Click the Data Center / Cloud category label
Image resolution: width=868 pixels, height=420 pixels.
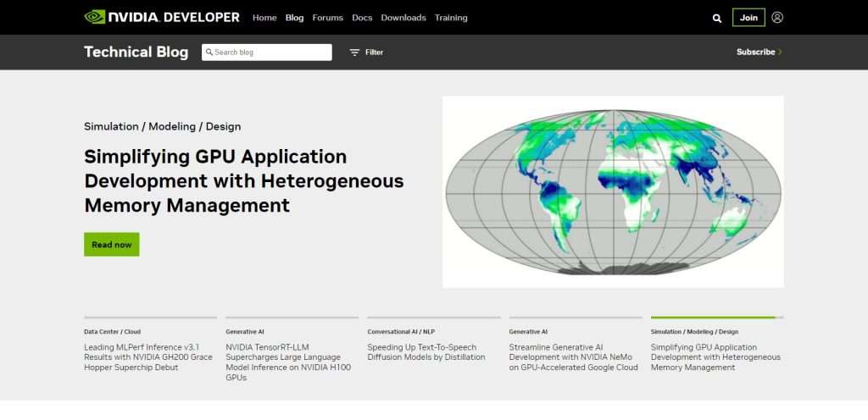113,332
